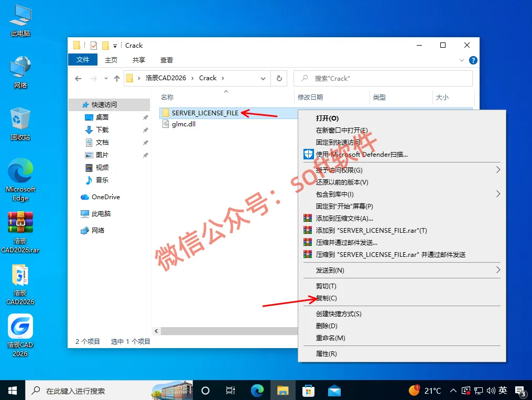Launch Microsoft Edge desktop shortcut
Viewport: 532px width, 400px height.
coord(20,180)
